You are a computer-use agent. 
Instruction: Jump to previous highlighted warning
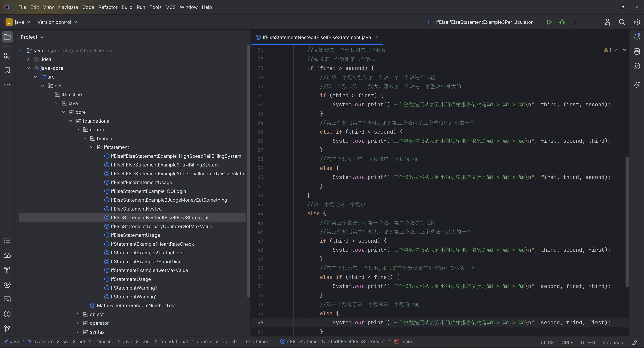click(x=617, y=50)
